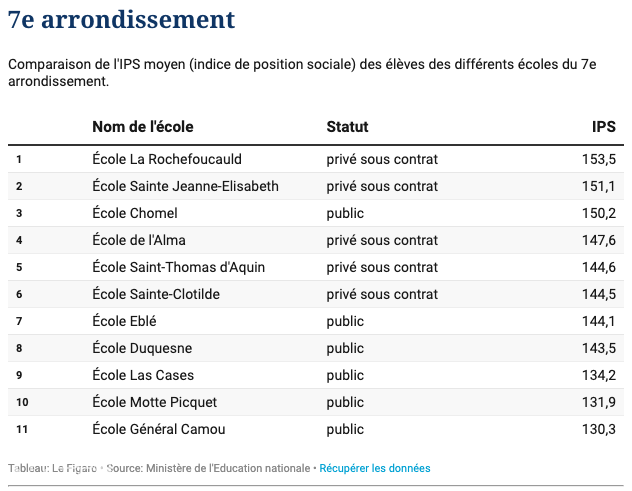The image size is (632, 491).
Task: Click École de l'Alma name
Action: [139, 240]
